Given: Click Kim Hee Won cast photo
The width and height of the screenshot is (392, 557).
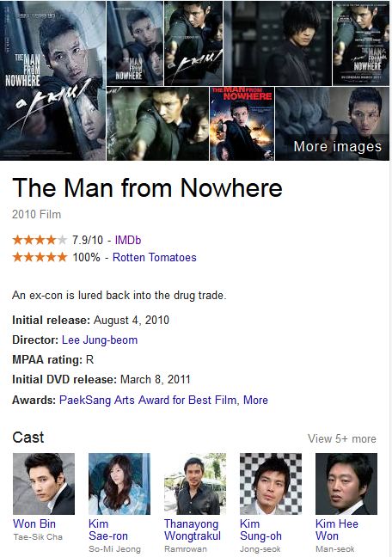Looking at the screenshot, I should coord(346,484).
